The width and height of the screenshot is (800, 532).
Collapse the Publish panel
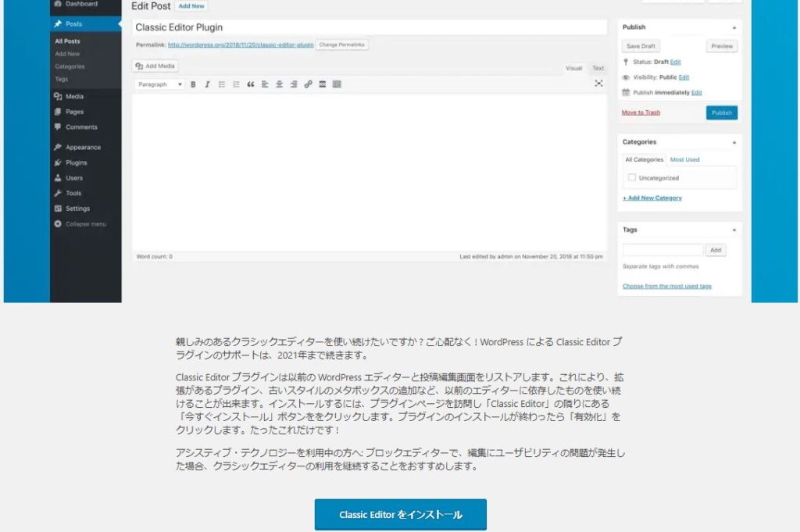click(734, 27)
